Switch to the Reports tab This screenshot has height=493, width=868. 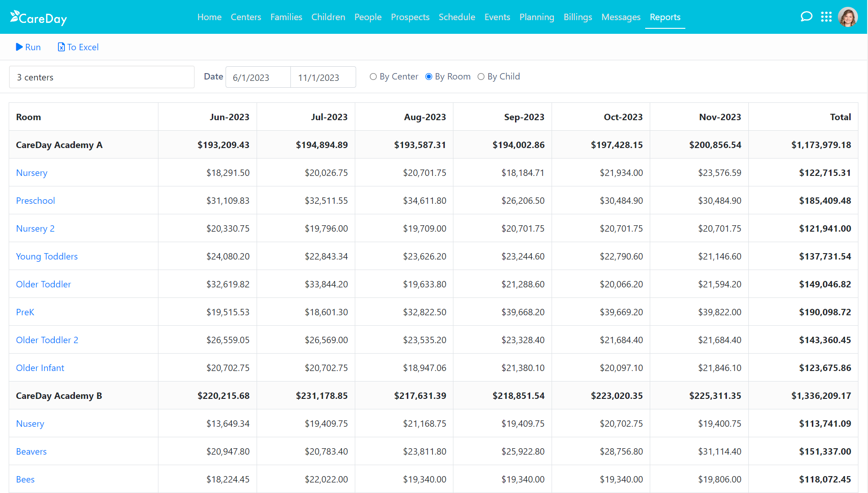click(665, 17)
